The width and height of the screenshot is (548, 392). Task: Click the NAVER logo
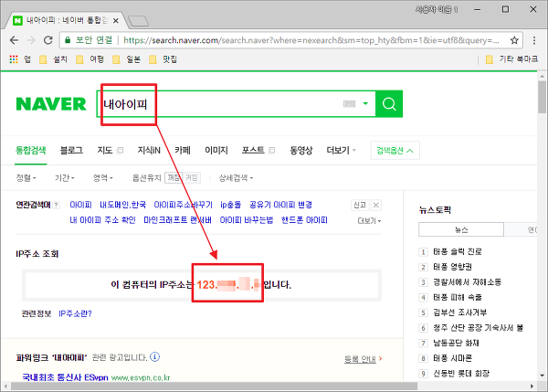(x=51, y=104)
